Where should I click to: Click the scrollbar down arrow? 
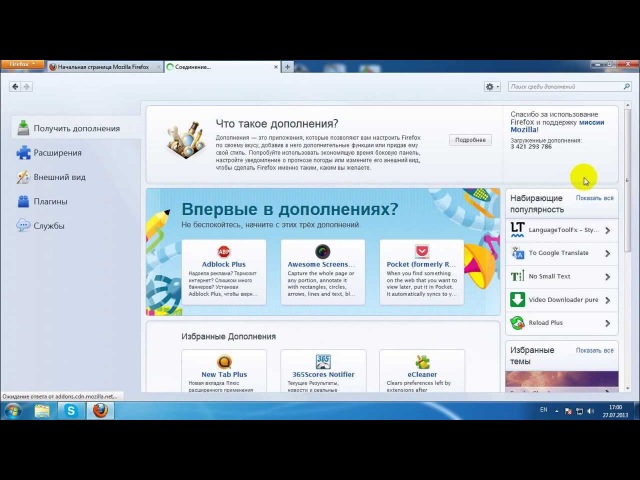(627, 389)
